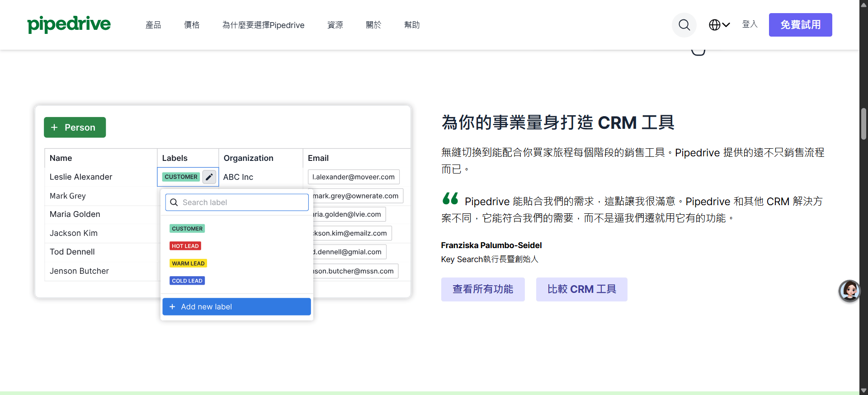This screenshot has width=868, height=395.
Task: Select the Jackson Kim row name
Action: (74, 233)
